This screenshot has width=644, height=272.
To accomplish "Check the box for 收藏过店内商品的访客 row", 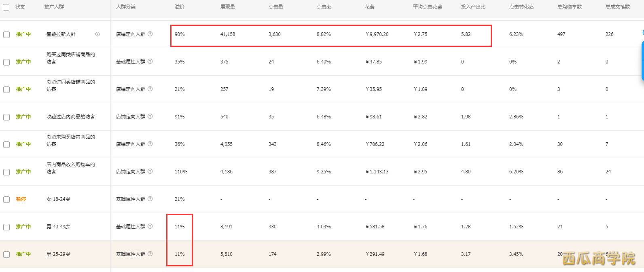I will 6,117.
